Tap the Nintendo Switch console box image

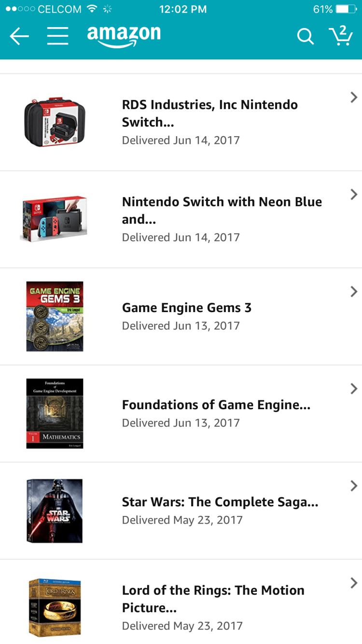[x=54, y=218]
